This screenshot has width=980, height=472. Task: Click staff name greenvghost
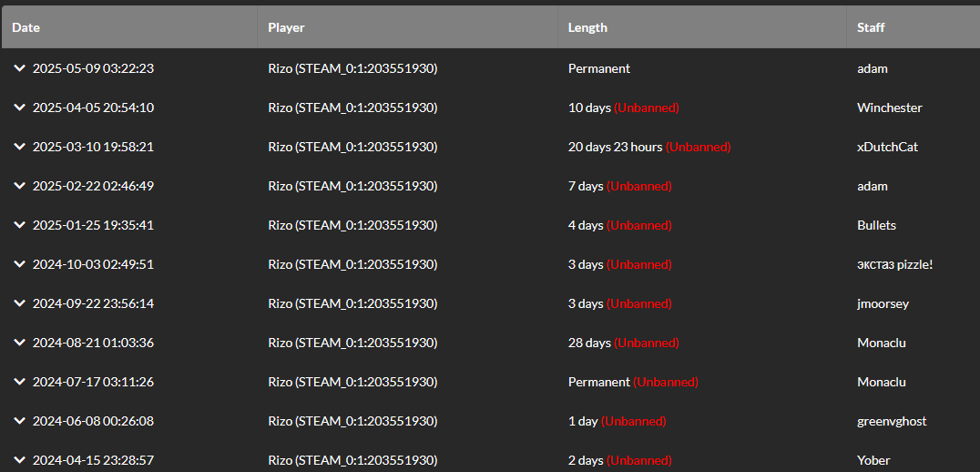(x=892, y=421)
